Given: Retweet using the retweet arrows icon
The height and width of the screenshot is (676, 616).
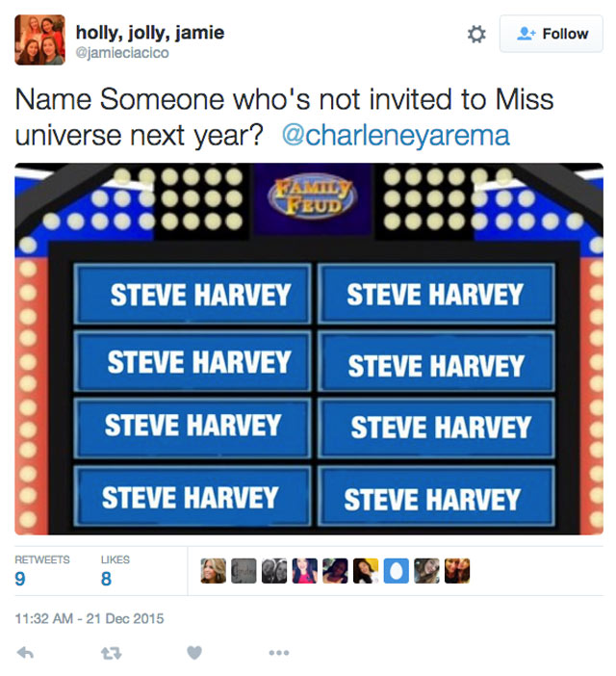Looking at the screenshot, I should tap(111, 653).
